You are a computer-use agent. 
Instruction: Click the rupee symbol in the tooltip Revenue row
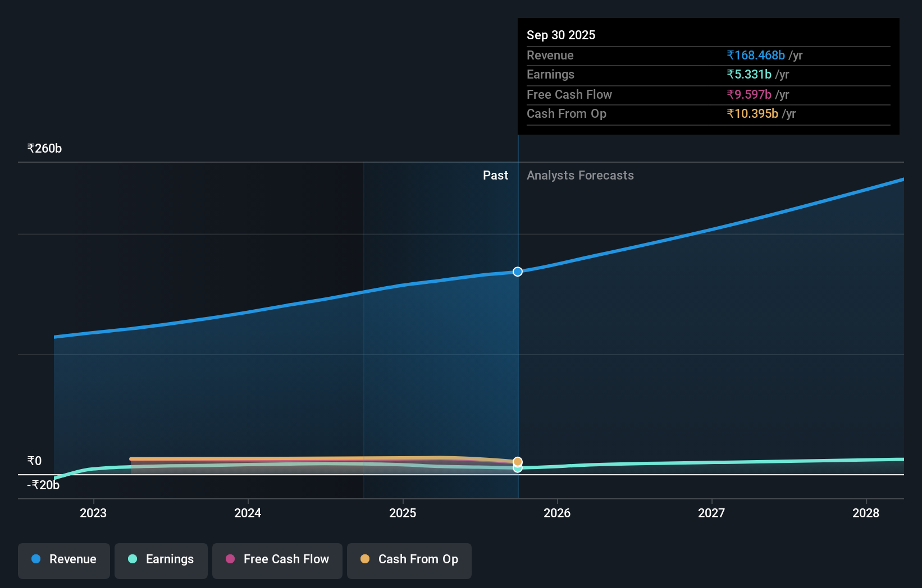click(730, 55)
